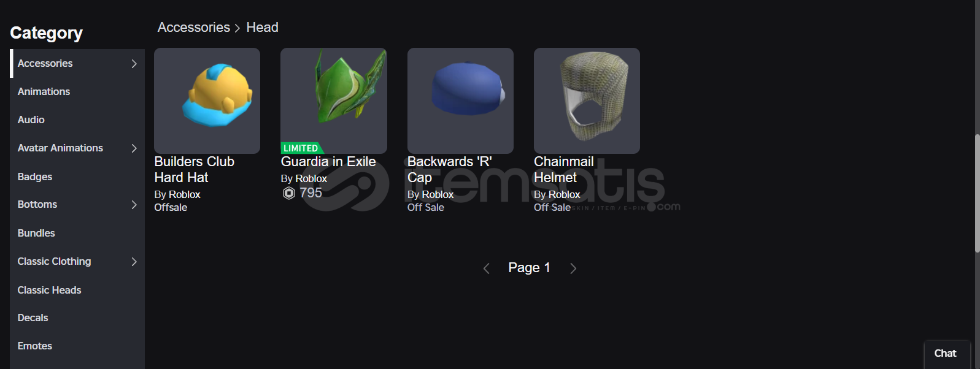
Task: View the Chainmail Helmet item image
Action: 587,101
